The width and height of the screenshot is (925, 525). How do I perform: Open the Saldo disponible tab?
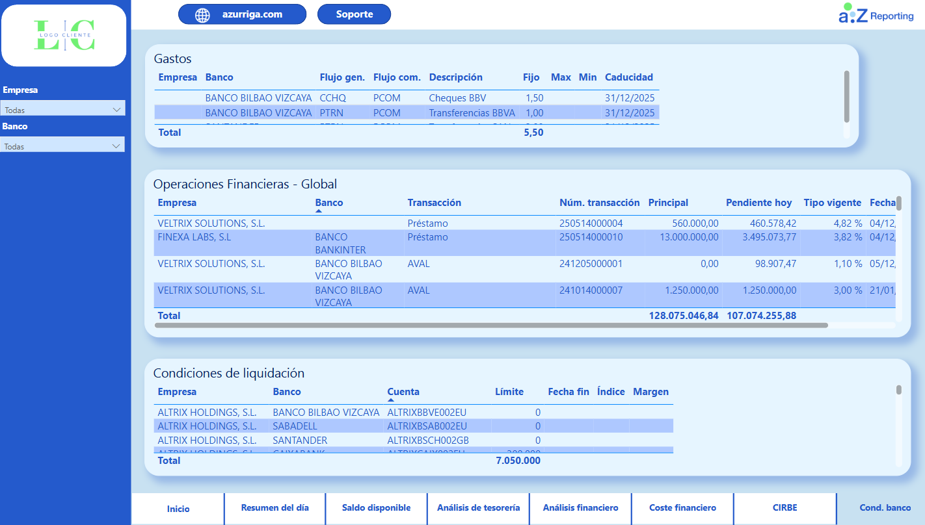click(x=376, y=508)
